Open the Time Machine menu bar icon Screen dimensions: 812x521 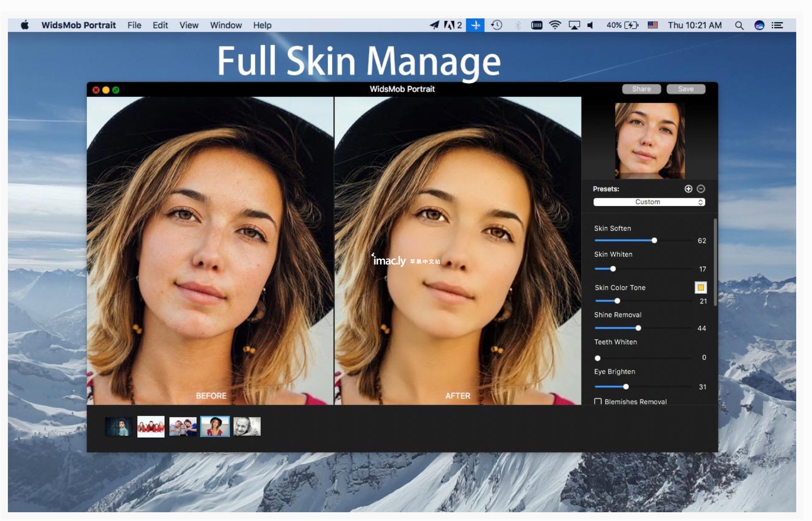[x=496, y=25]
